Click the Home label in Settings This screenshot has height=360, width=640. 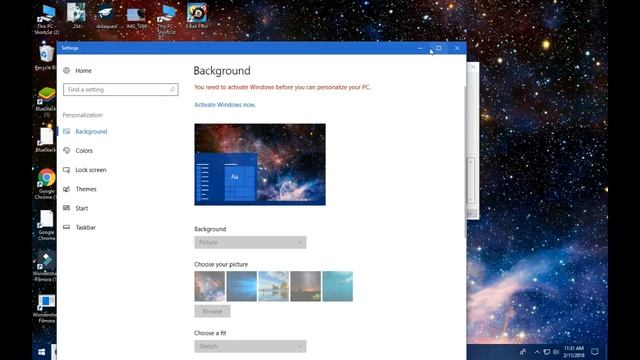(83, 71)
